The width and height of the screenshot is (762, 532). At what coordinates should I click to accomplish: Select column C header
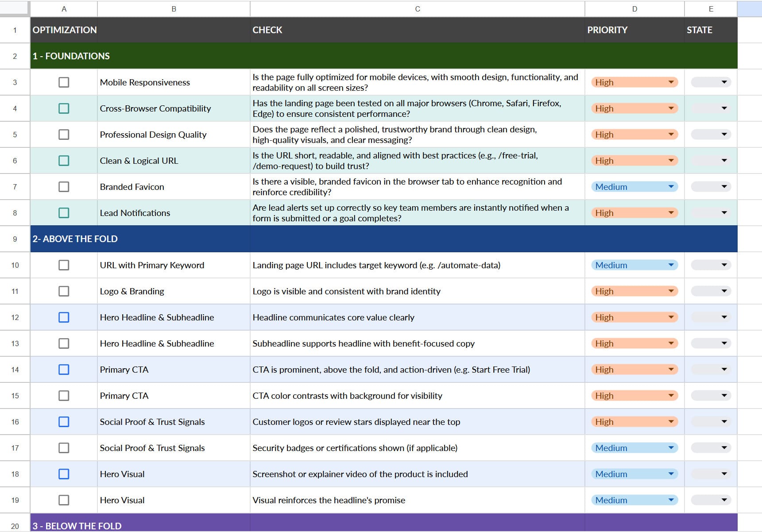coord(417,9)
